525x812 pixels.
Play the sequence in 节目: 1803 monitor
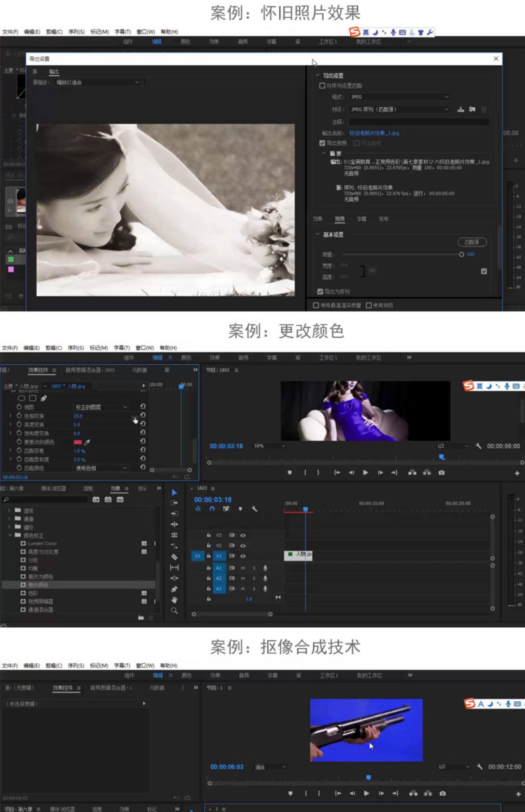coord(365,472)
